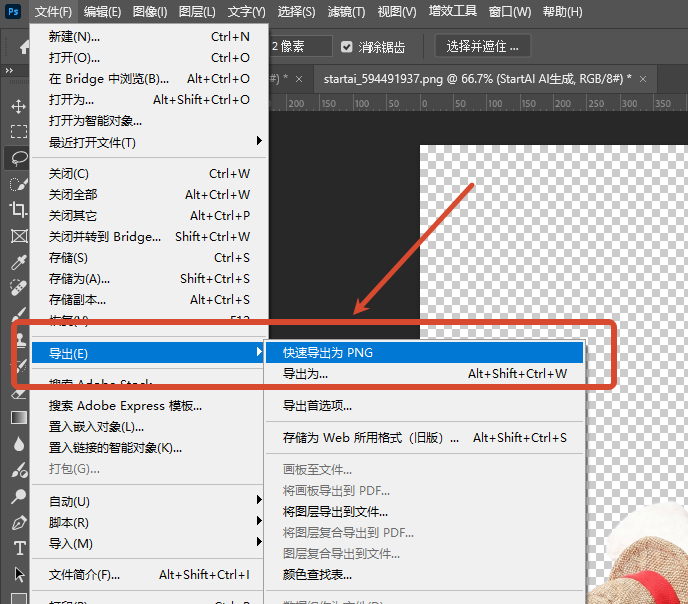Choose 存储为 Web 所用格式 (旧版)
Screen dimensions: 688x604
pyautogui.click(x=424, y=438)
